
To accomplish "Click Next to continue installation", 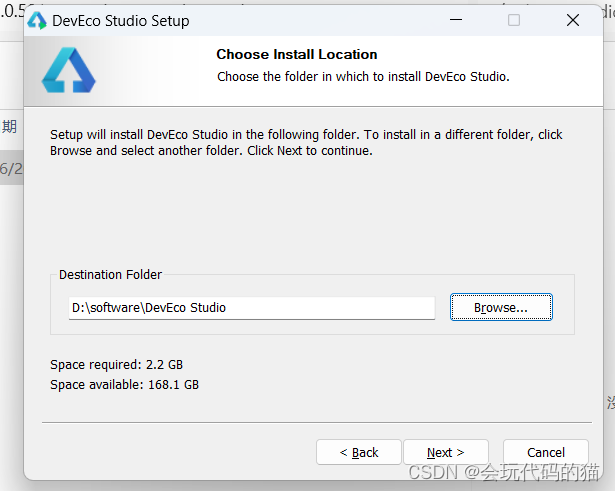I will coord(446,452).
